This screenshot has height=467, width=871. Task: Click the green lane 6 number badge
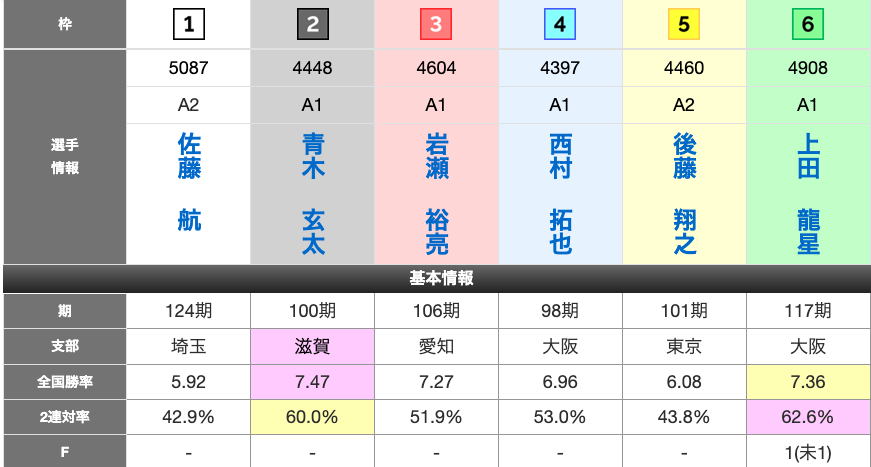tap(808, 24)
